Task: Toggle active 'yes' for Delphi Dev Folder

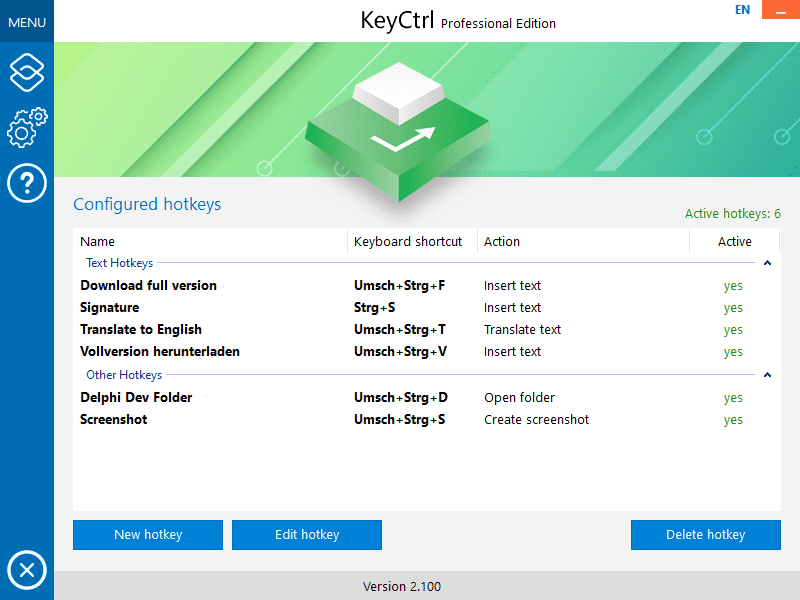Action: 733,398
